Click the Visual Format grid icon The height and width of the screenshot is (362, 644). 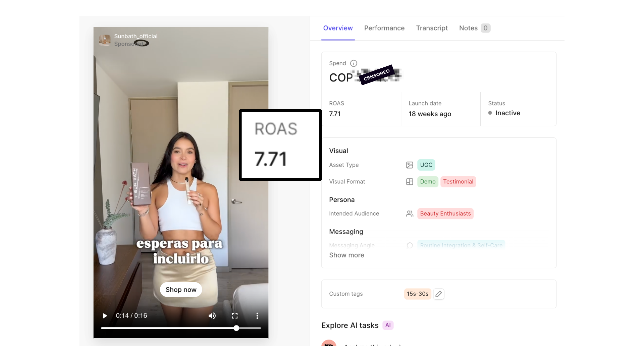coord(410,182)
